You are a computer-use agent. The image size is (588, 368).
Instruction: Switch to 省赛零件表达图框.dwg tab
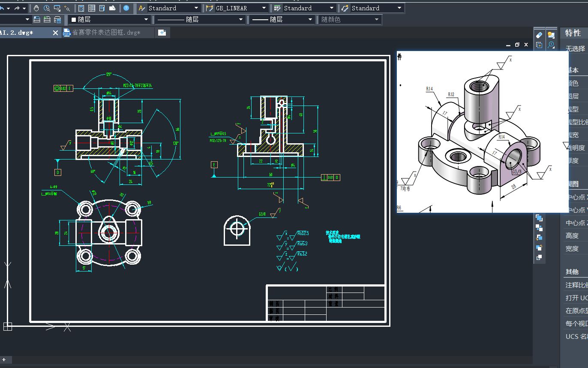pyautogui.click(x=107, y=33)
